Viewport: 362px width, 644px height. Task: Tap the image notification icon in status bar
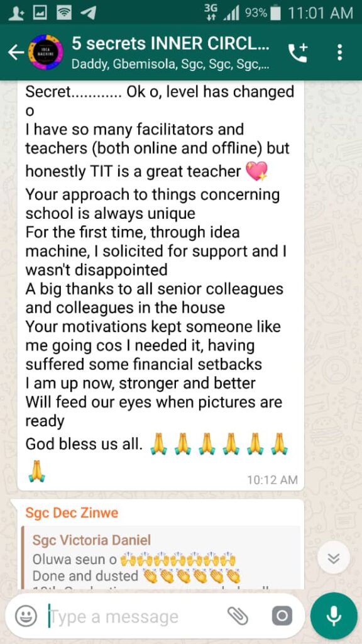[x=40, y=13]
